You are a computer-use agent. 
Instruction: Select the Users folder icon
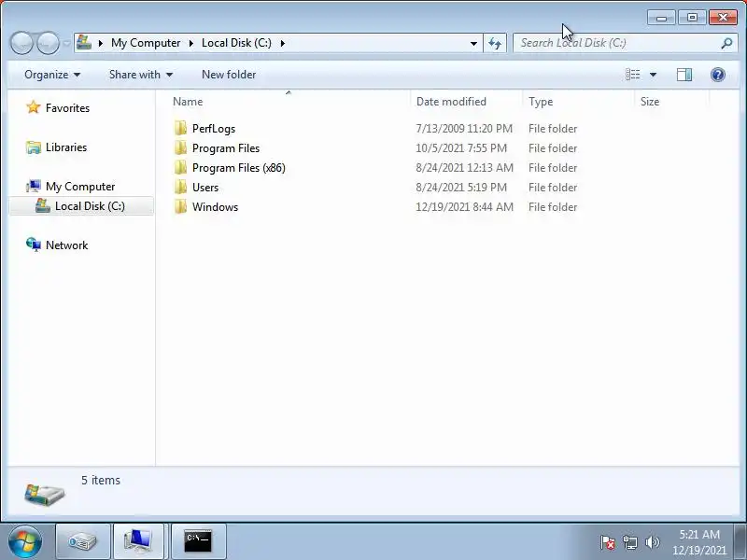[180, 188]
